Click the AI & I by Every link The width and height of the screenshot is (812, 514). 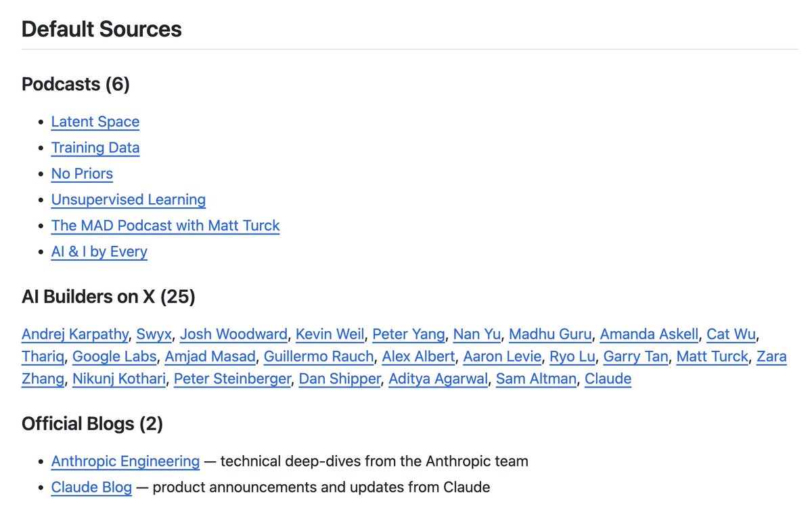99,252
